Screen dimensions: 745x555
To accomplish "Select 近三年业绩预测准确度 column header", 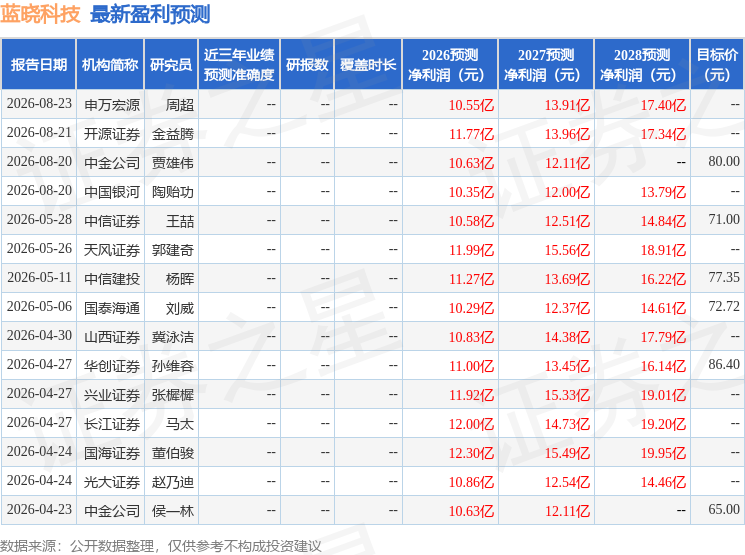I will click(239, 65).
